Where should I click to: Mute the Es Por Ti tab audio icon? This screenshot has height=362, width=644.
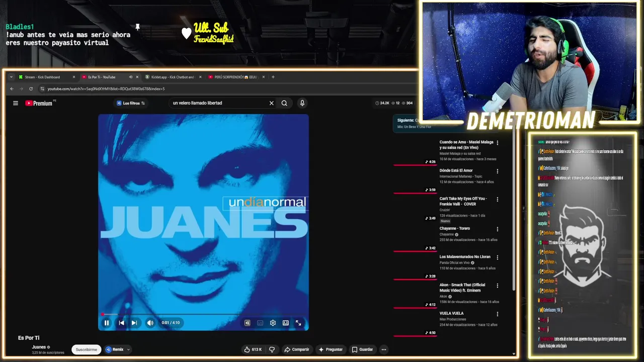(x=130, y=77)
